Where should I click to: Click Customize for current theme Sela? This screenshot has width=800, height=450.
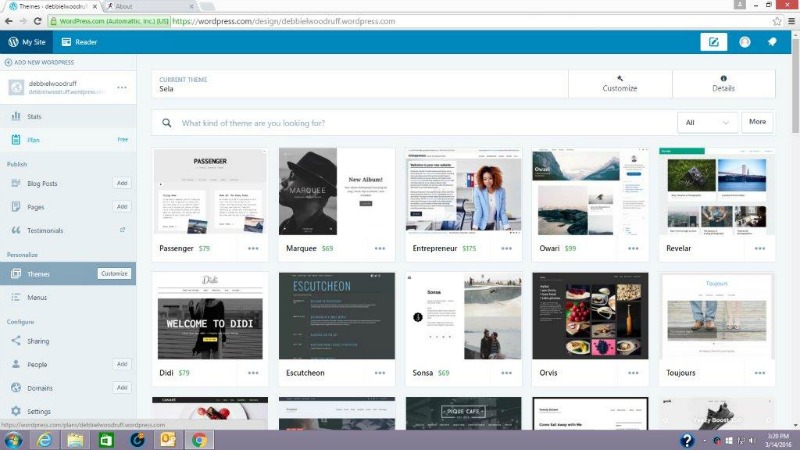tap(620, 84)
